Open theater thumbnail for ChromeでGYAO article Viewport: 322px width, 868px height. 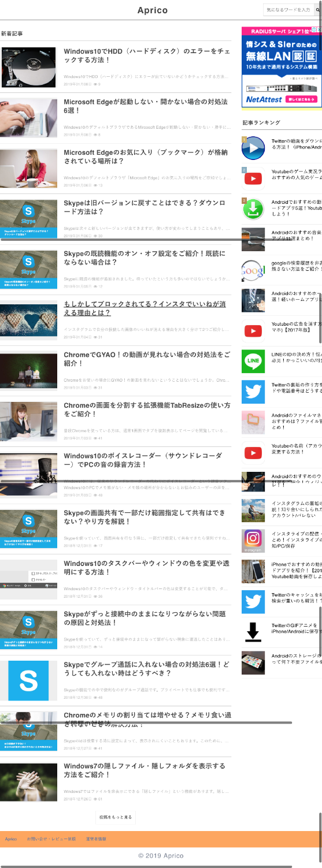(x=28, y=371)
